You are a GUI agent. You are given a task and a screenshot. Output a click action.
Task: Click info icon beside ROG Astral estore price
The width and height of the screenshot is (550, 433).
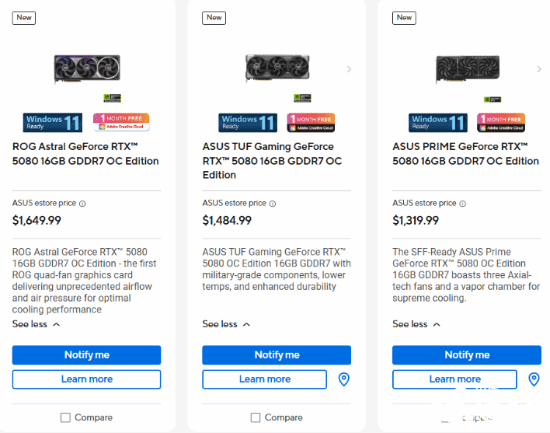pos(82,204)
